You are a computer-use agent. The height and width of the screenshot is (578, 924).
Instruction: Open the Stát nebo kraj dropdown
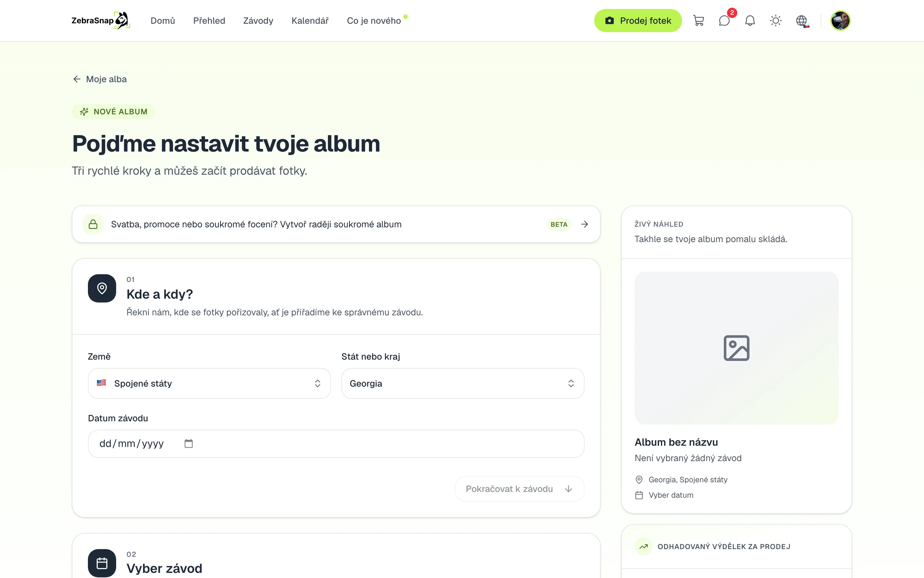pos(462,383)
